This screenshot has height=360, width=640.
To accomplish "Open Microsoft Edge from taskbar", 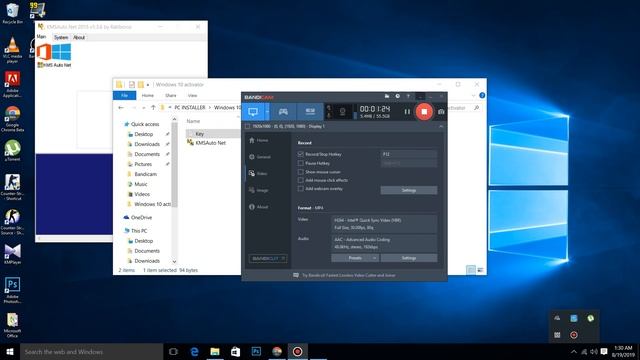I will pos(194,351).
